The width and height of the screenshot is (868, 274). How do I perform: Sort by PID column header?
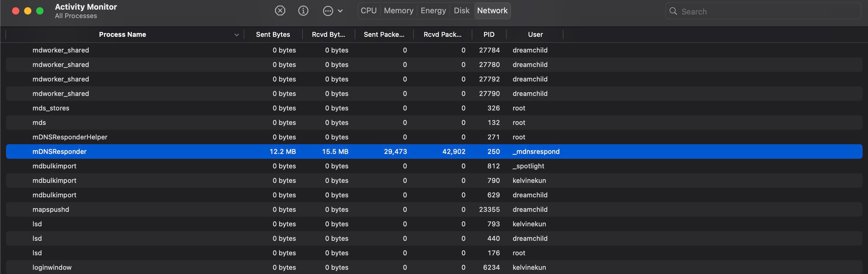point(489,34)
